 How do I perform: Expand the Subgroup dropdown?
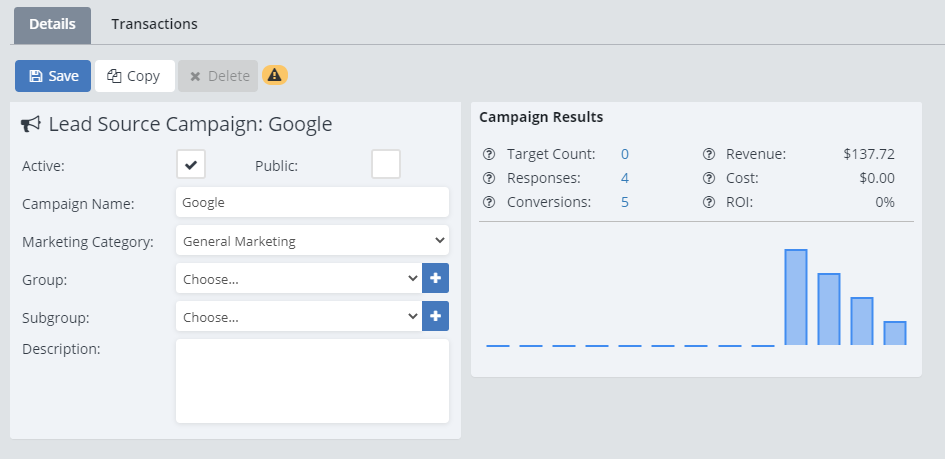(298, 316)
